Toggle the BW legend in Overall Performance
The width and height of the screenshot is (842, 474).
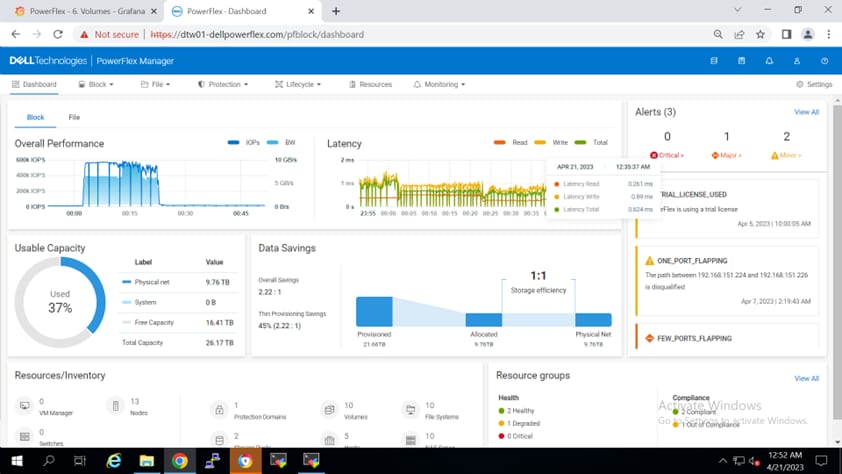pos(281,142)
